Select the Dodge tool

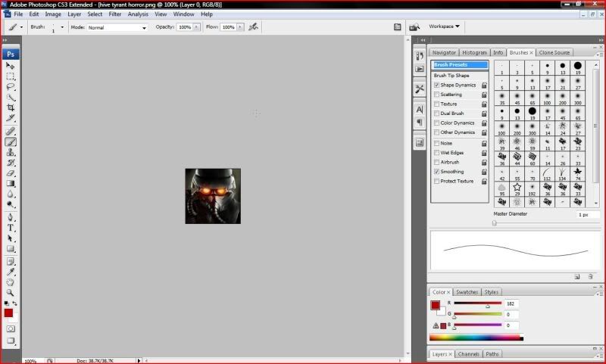[11, 204]
